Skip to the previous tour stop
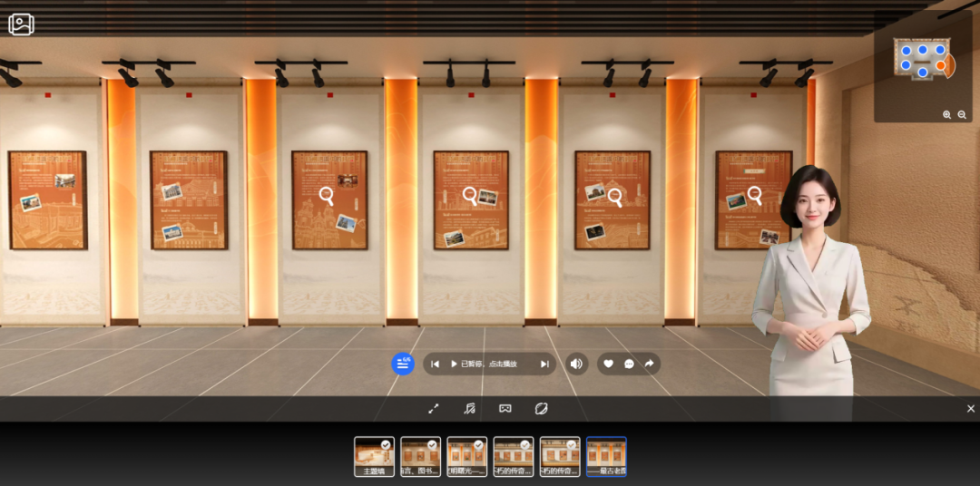This screenshot has width=980, height=486. pos(436,364)
